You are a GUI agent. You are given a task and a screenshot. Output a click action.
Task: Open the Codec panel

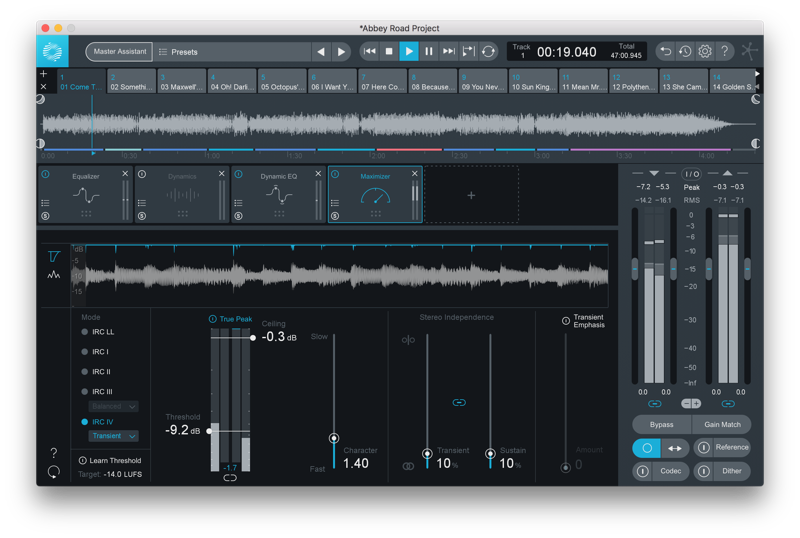[x=670, y=471]
